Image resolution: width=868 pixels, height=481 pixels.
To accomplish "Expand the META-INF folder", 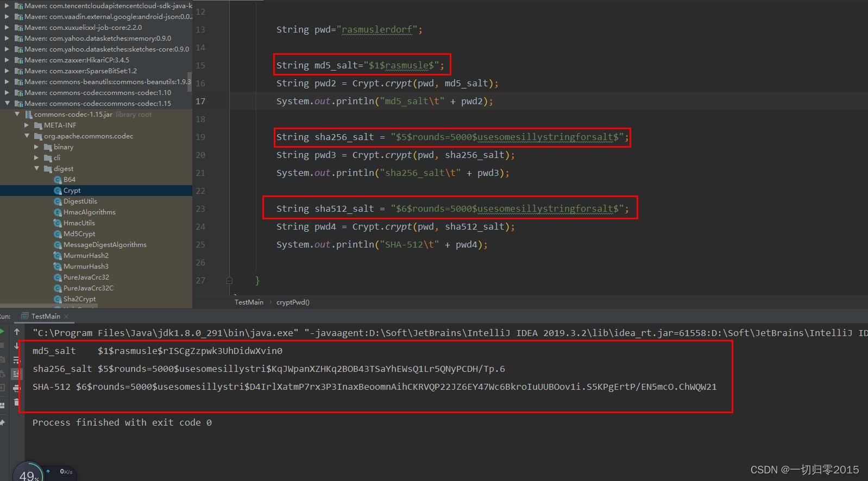I will (x=27, y=125).
